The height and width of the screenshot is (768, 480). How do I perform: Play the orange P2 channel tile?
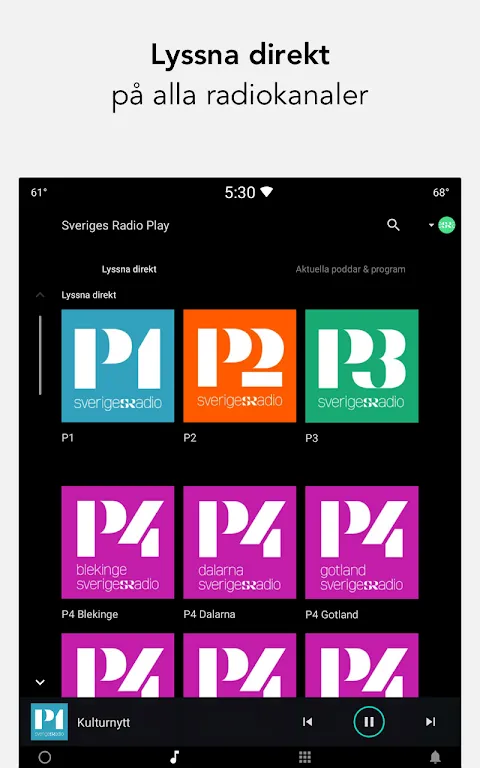coord(240,365)
